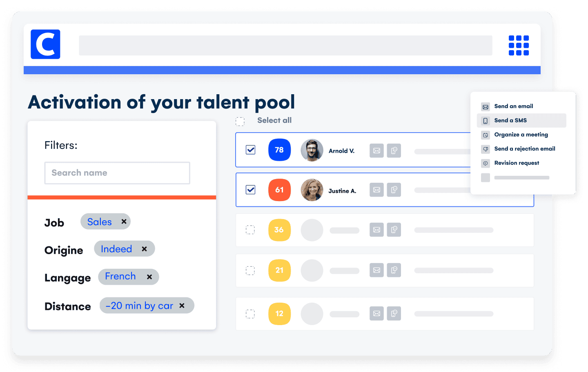Viewport: 588px width, 372px height.
Task: Click the copy document icon for Arnold V.
Action: coord(394,151)
